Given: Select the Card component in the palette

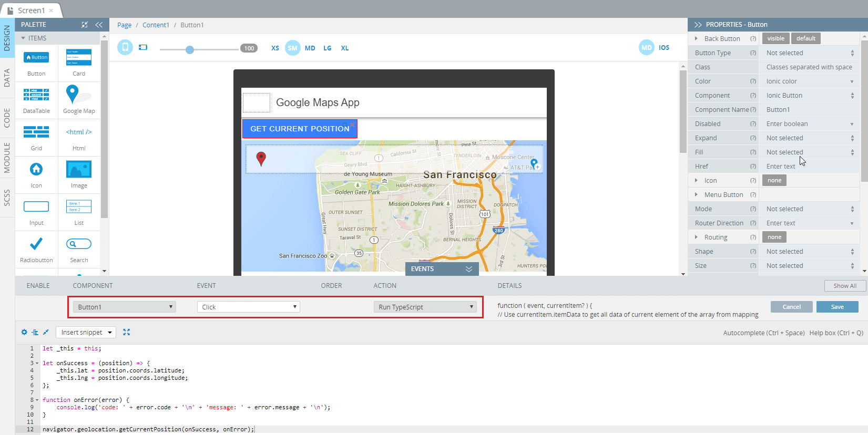Looking at the screenshot, I should click(x=79, y=63).
